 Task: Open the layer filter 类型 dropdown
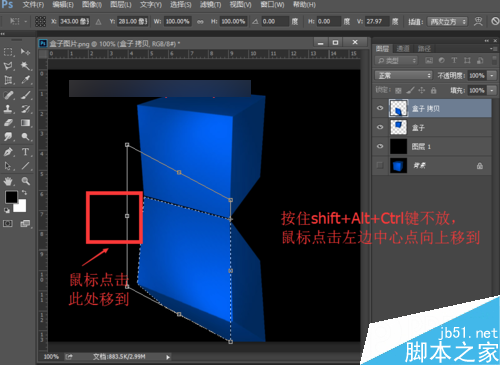(396, 61)
